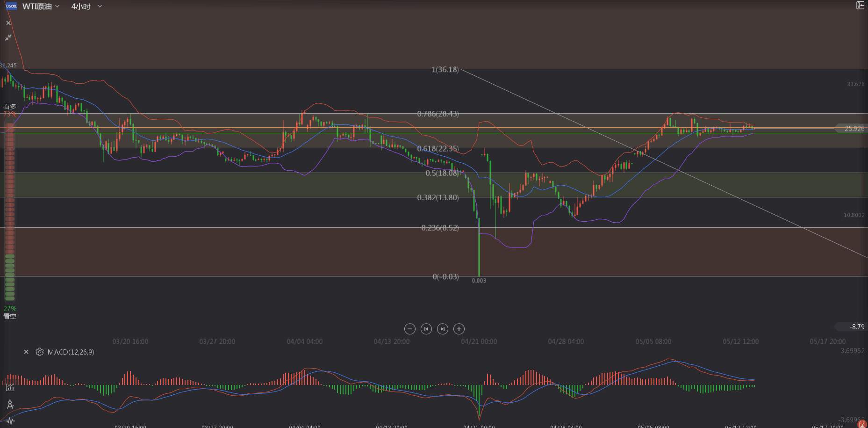Select the Fibonacci 1(36.18) level label
This screenshot has width=868, height=428.
click(x=445, y=69)
